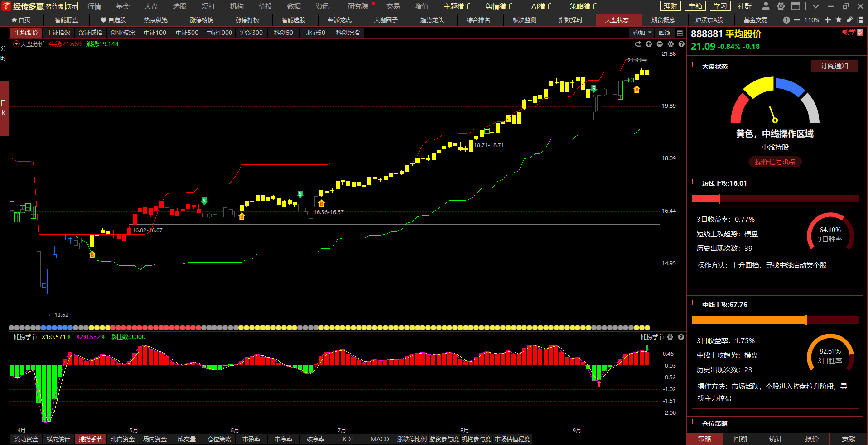Open the 报价 bottom panel tab
The image size is (868, 445).
pos(812,439)
